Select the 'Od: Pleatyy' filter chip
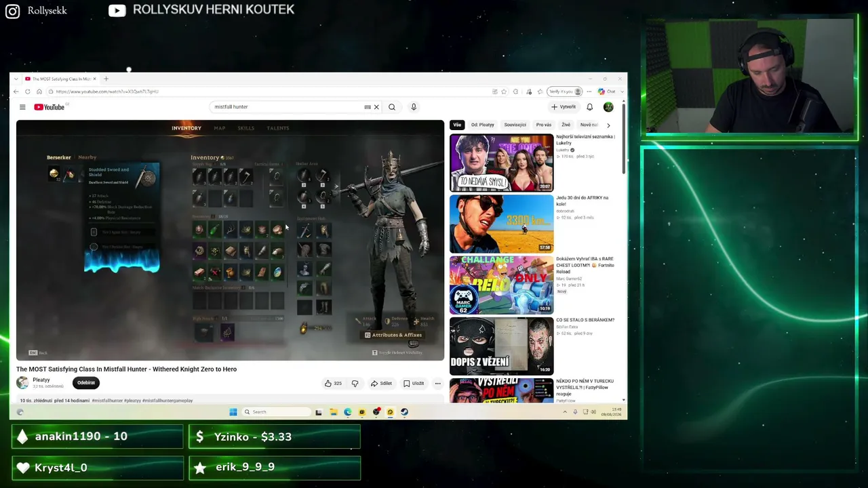Viewport: 868px width, 488px height. [483, 125]
